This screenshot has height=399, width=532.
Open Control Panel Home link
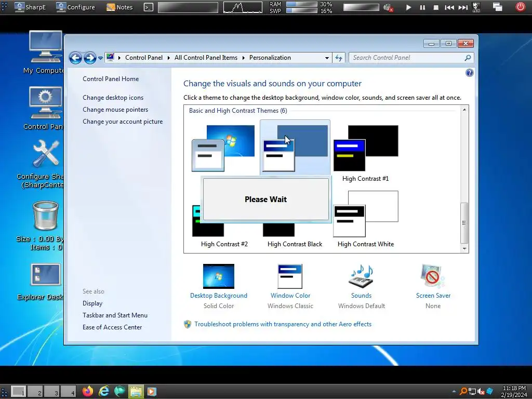pyautogui.click(x=111, y=79)
